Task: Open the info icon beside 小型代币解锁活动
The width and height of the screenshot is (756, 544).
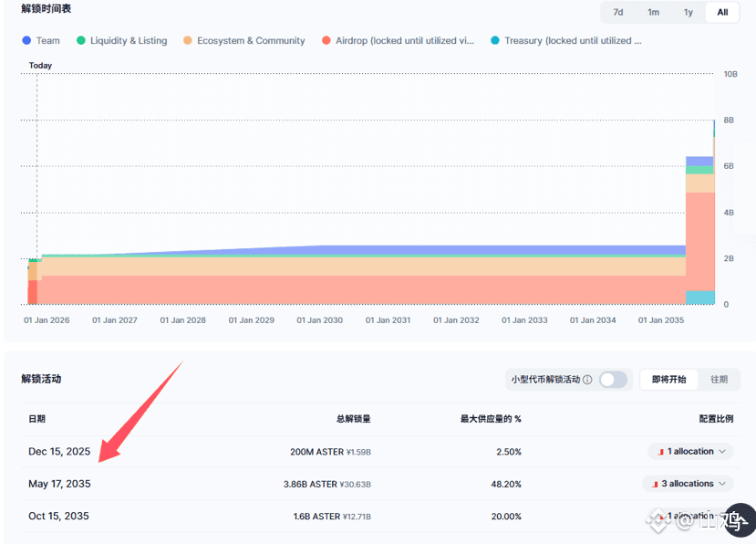Action: pos(587,380)
